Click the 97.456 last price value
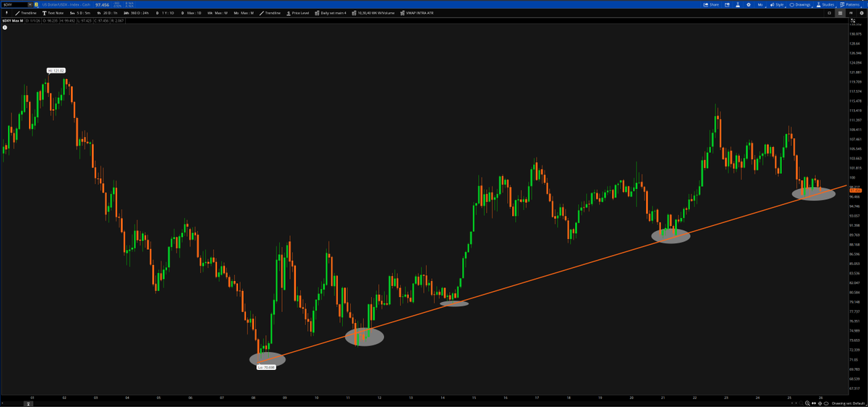 [x=102, y=4]
